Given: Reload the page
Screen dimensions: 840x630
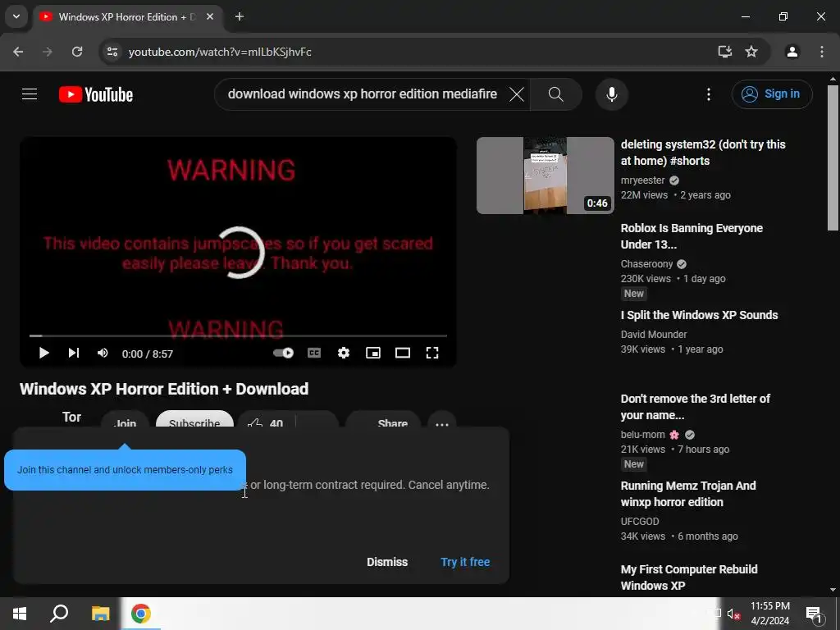Looking at the screenshot, I should point(77,52).
